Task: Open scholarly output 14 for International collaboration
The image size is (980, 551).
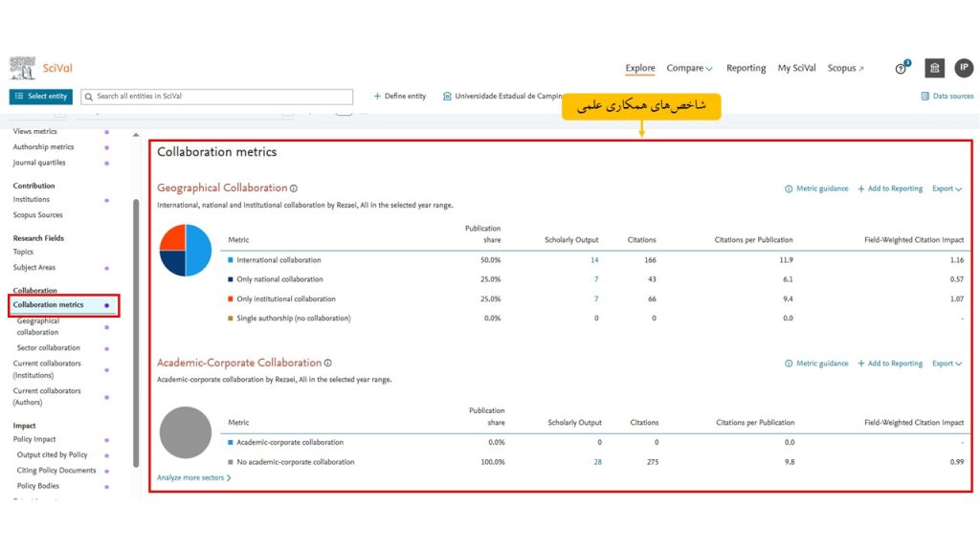Action: (x=594, y=260)
